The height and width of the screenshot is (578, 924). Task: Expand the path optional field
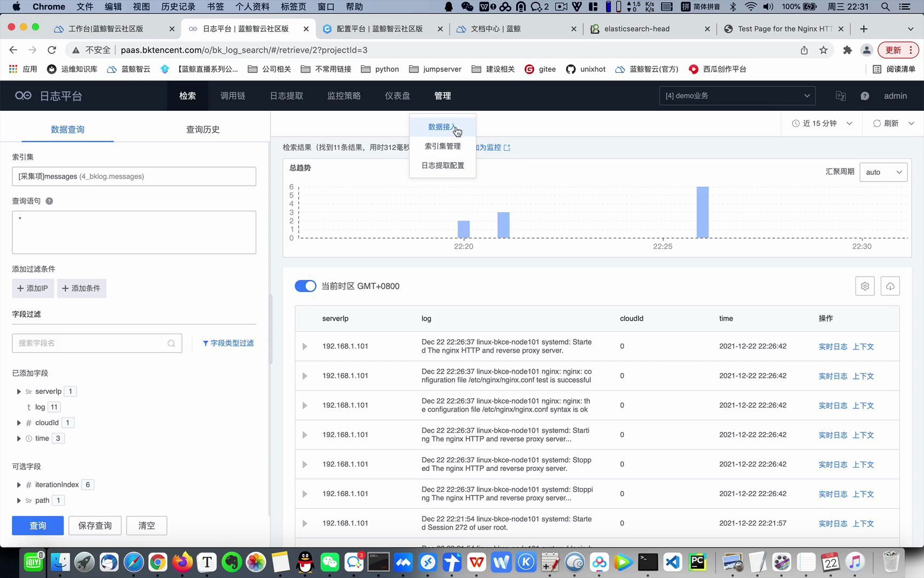(x=19, y=500)
